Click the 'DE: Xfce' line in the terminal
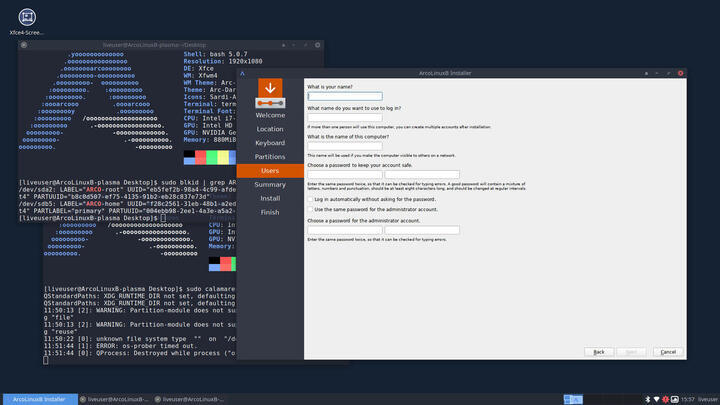The width and height of the screenshot is (720, 405). [x=199, y=68]
